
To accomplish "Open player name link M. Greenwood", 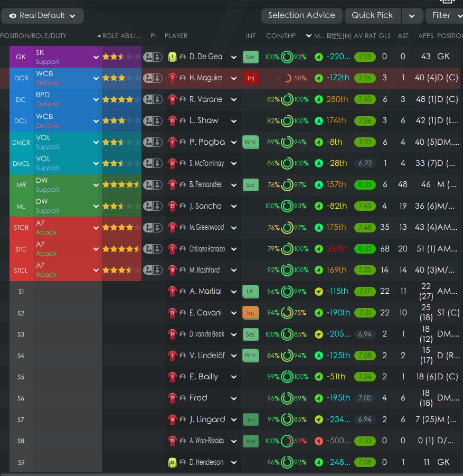I will (x=206, y=227).
